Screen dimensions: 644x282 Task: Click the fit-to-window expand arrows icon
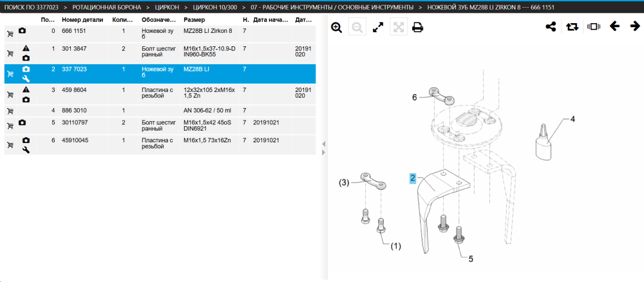(378, 28)
